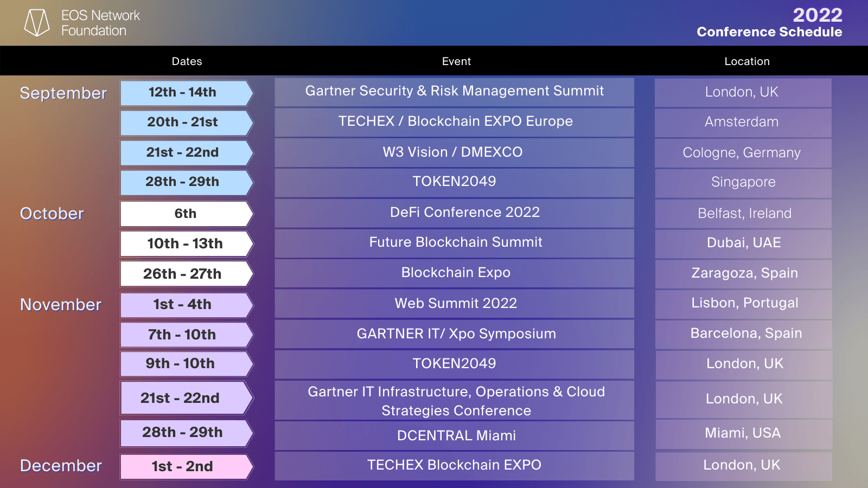This screenshot has height=488, width=868.
Task: Select the DeFi Conference 2022 event
Action: (x=454, y=213)
